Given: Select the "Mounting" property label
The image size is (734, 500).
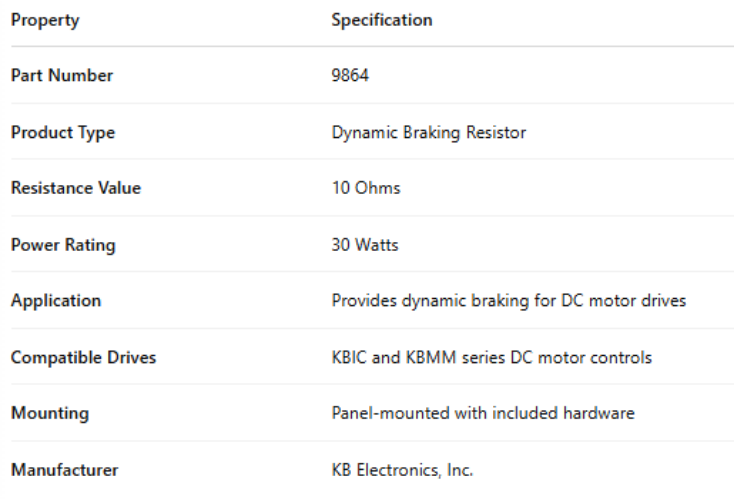Looking at the screenshot, I should point(50,413).
